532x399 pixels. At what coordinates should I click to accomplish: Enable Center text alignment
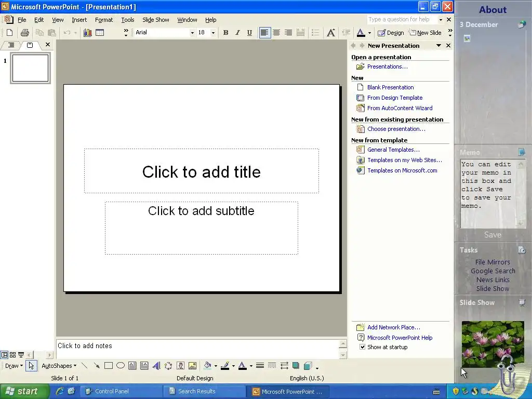tap(276, 33)
